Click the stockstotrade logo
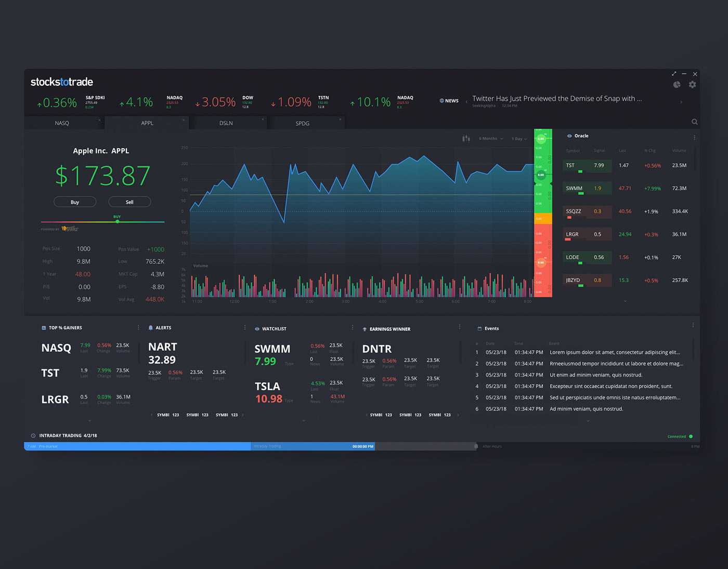728x569 pixels. [x=62, y=82]
